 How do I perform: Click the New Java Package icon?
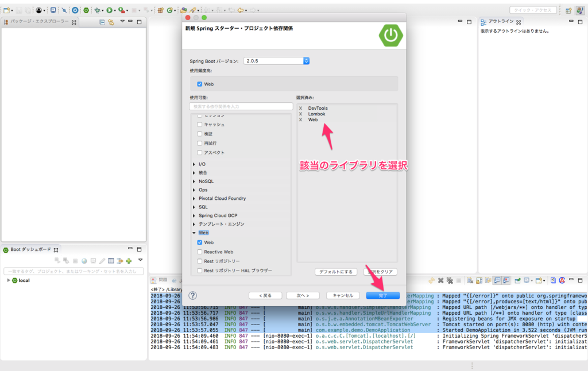pos(161,10)
